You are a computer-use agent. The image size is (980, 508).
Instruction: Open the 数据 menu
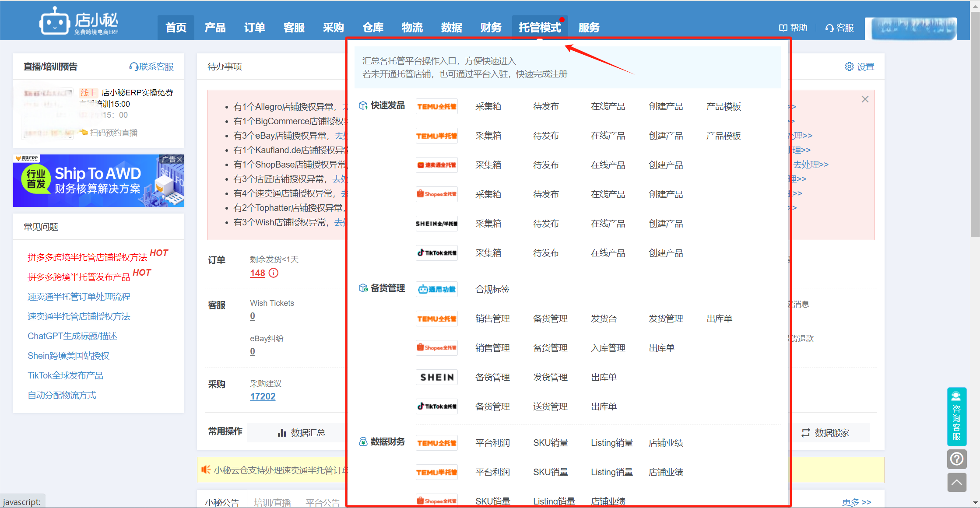(452, 28)
